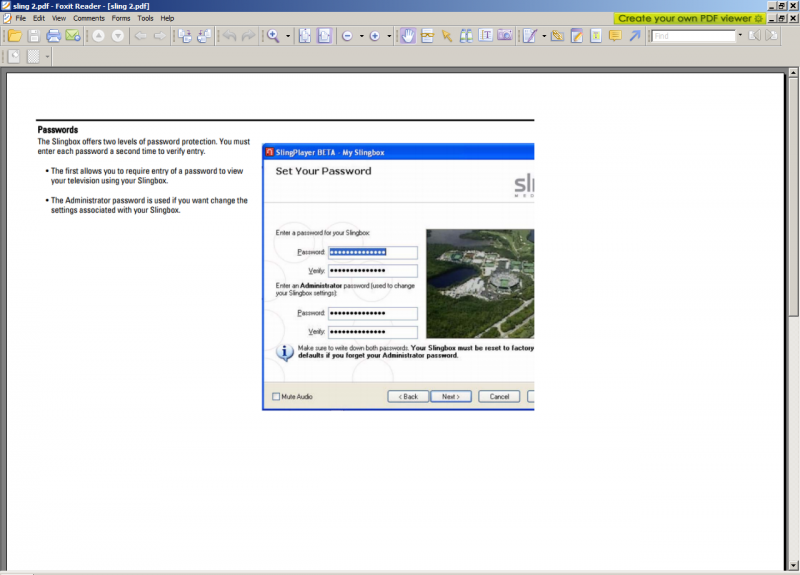The width and height of the screenshot is (800, 575).
Task: Save the document using the floppy disk icon
Action: [34, 36]
